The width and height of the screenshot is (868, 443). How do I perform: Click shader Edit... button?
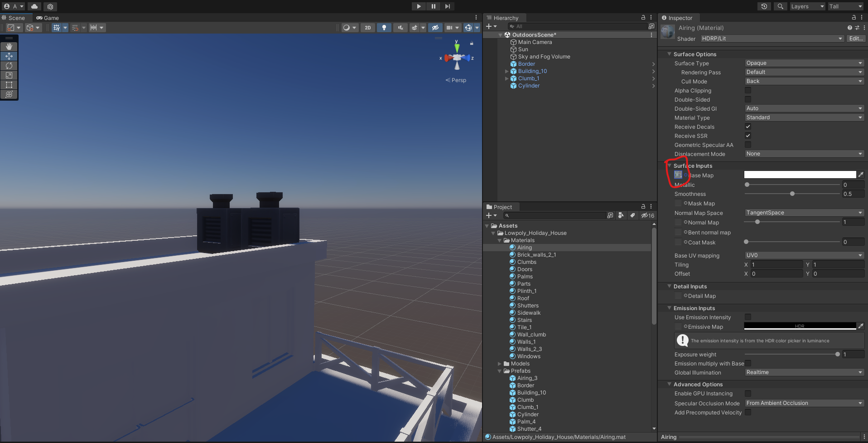pos(856,39)
